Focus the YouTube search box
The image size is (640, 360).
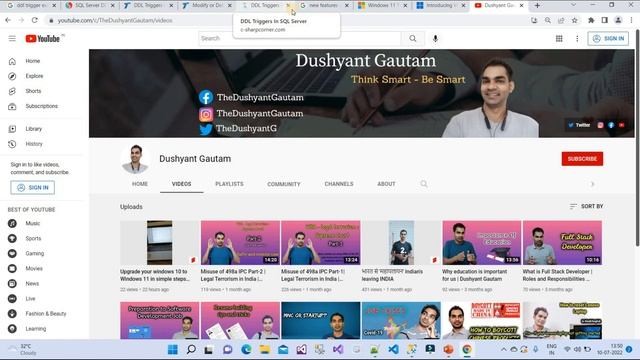[x=300, y=38]
